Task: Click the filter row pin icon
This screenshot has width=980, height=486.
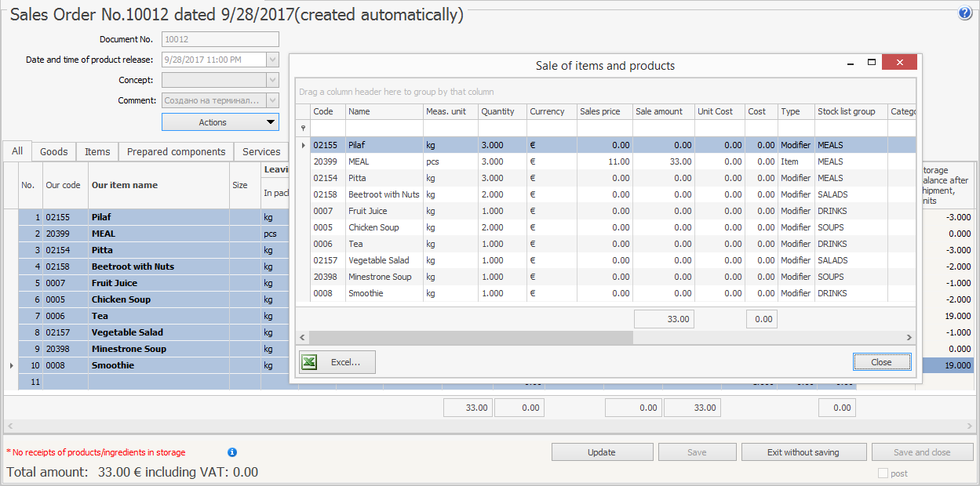Action: click(303, 128)
